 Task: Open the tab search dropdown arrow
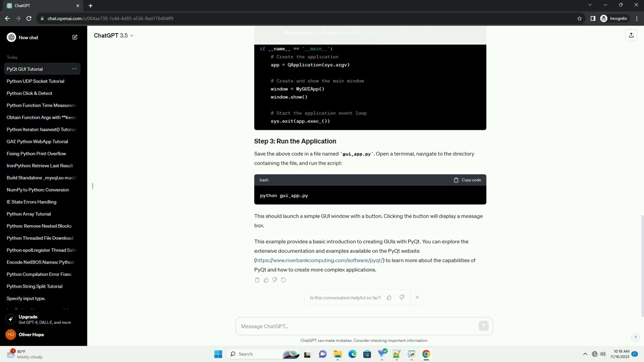(590, 5)
